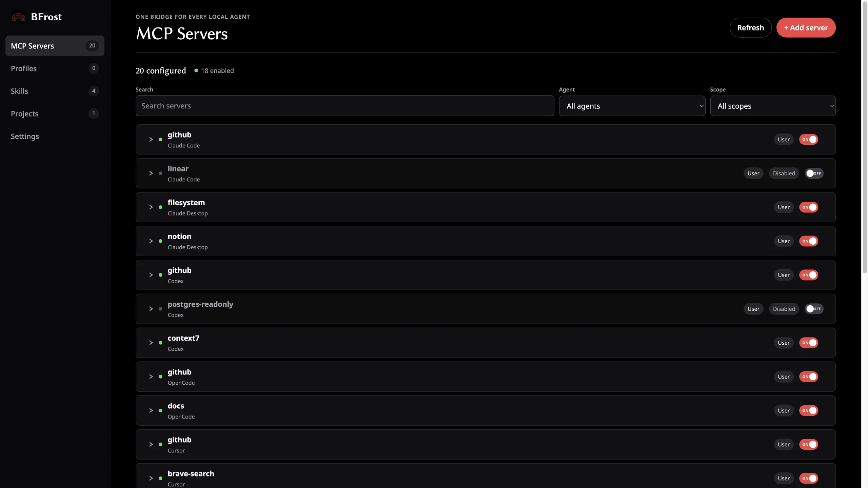Click the User badge on linear row
The image size is (868, 488).
[753, 174]
